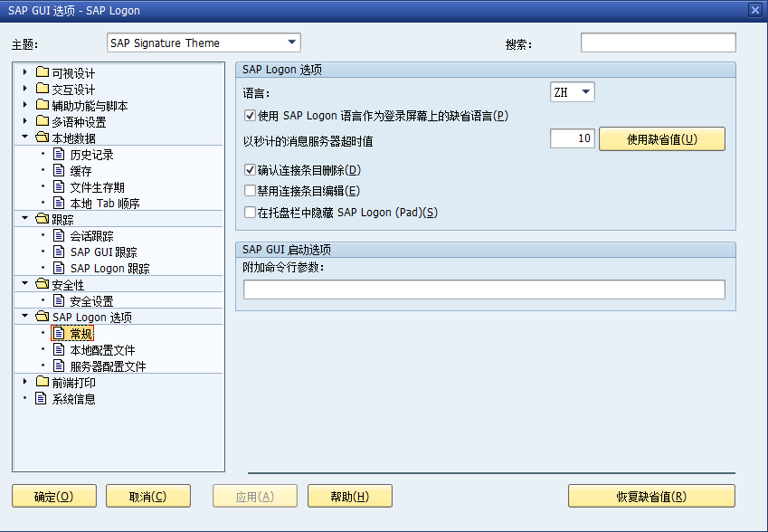The width and height of the screenshot is (768, 532).
Task: Select 安全设置 tree item
Action: coord(91,301)
